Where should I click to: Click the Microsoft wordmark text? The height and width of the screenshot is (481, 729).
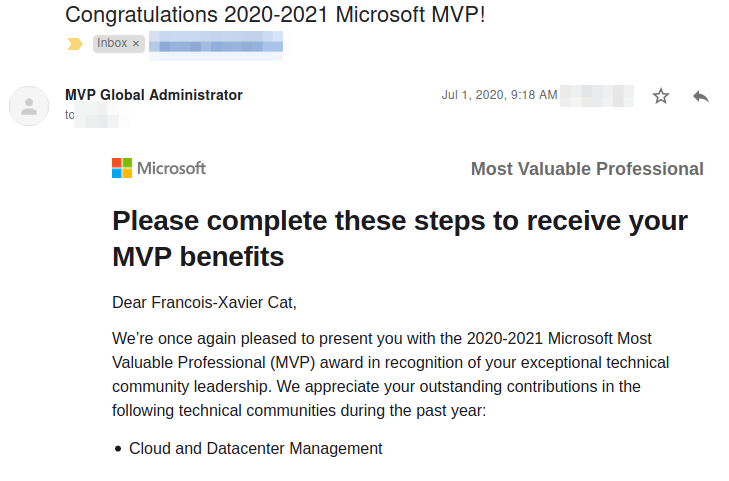coord(171,168)
